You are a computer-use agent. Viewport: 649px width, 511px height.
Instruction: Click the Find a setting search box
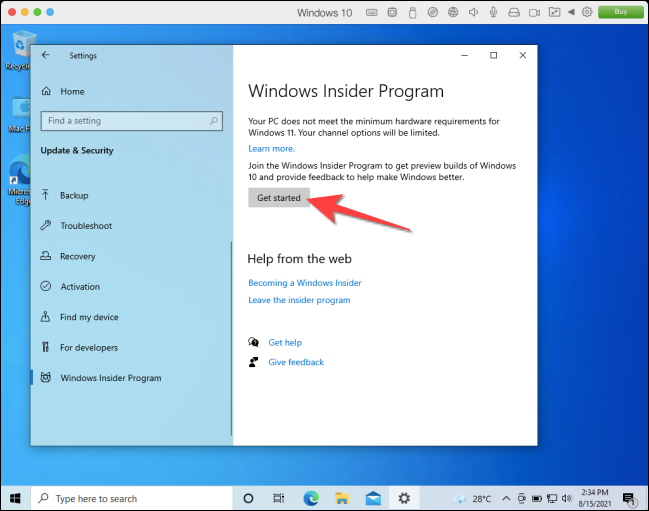130,121
